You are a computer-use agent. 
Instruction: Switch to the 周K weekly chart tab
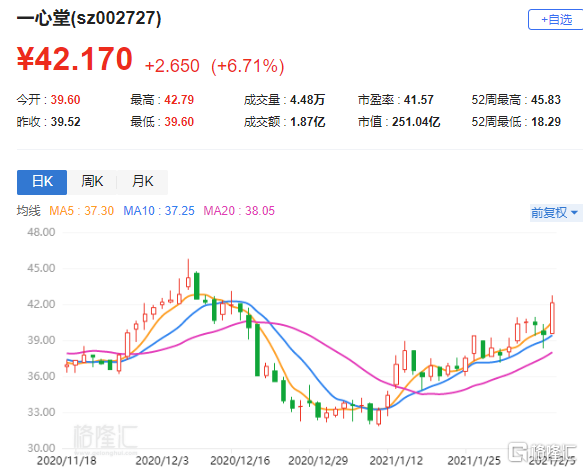pos(92,182)
